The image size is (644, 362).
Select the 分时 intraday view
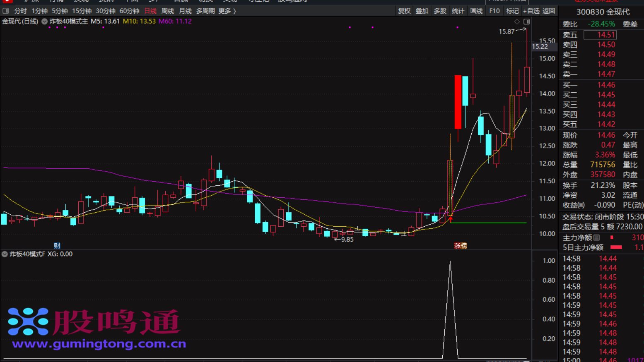20,11
